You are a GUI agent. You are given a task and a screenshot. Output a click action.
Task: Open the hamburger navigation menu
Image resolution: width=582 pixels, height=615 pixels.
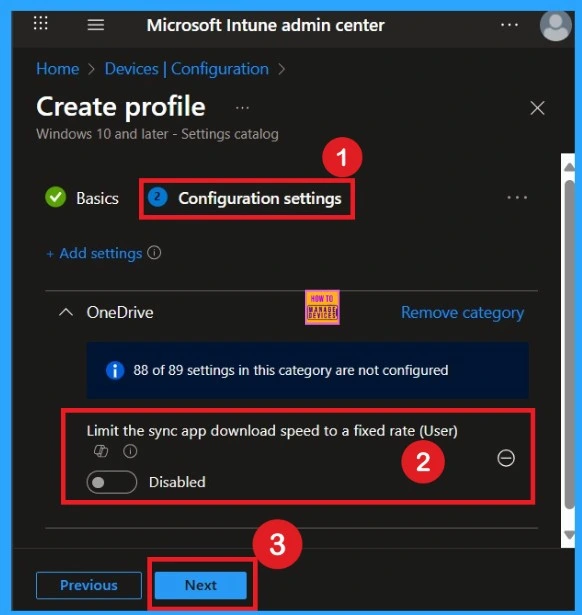[x=96, y=25]
